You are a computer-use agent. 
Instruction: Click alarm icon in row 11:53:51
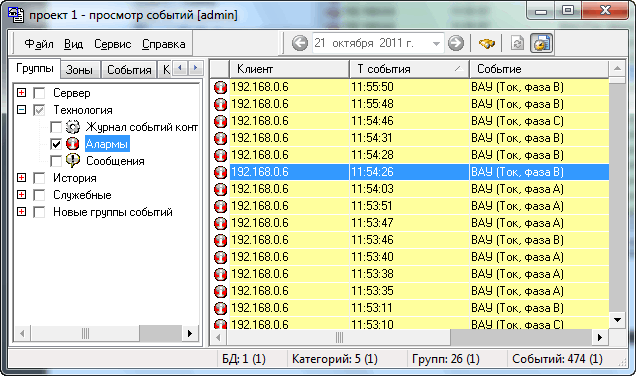click(x=220, y=206)
